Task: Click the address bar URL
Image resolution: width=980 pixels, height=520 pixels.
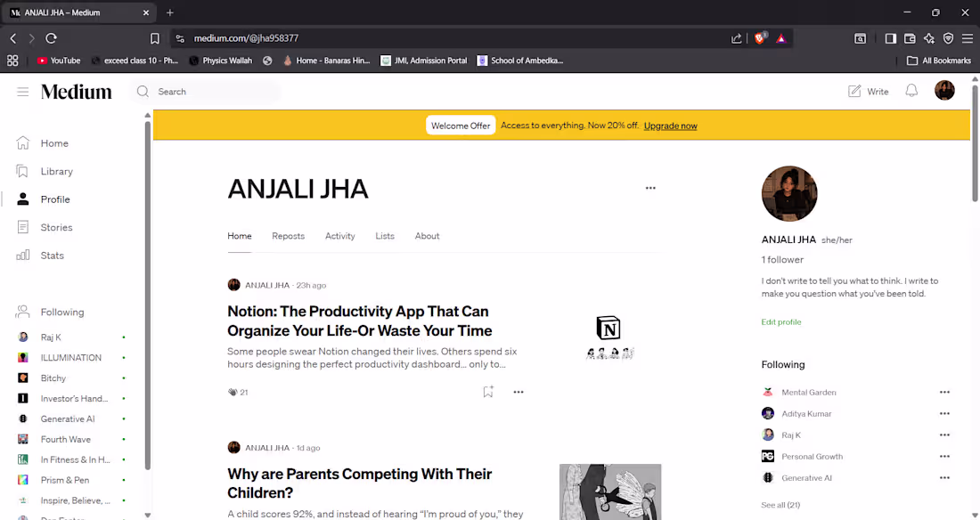Action: (246, 38)
